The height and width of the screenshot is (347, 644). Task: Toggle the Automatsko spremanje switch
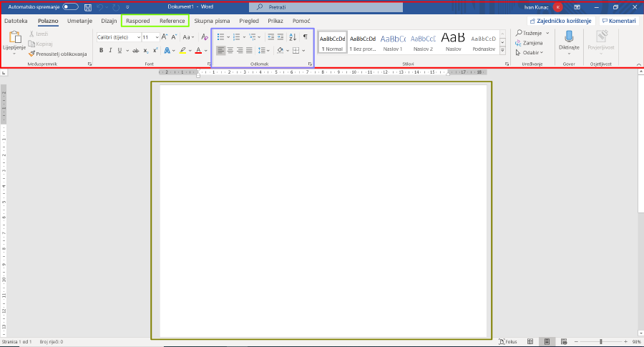[x=70, y=6]
